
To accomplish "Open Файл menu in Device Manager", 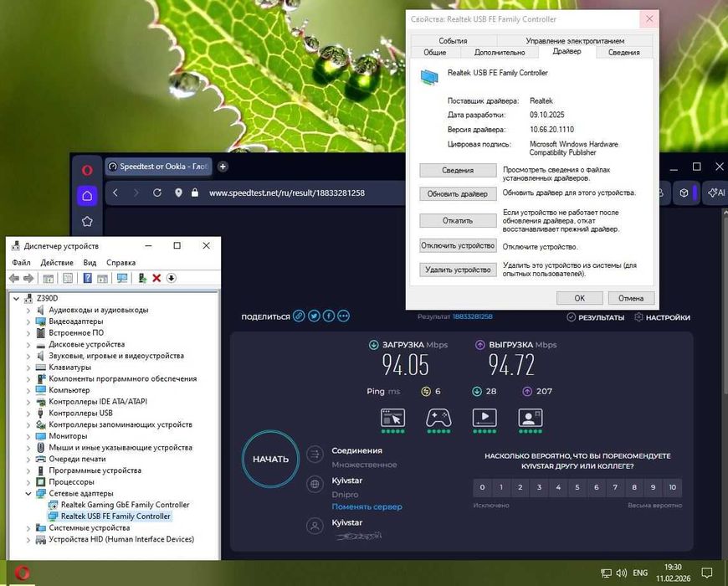I will [x=22, y=262].
